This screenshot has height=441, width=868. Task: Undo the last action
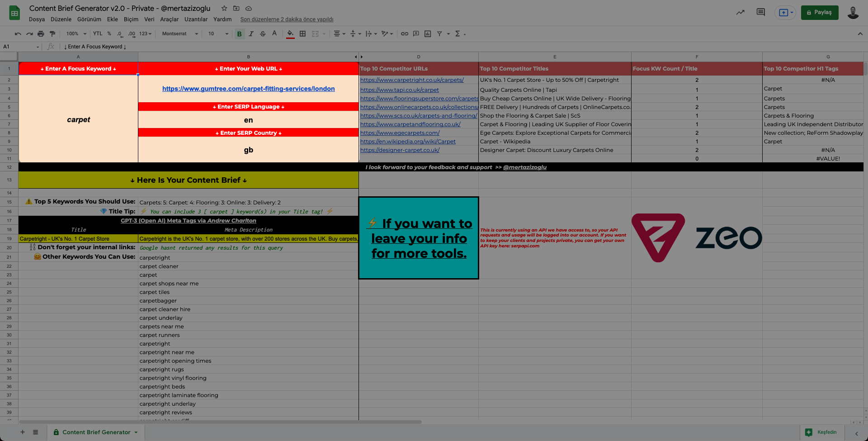tap(18, 34)
